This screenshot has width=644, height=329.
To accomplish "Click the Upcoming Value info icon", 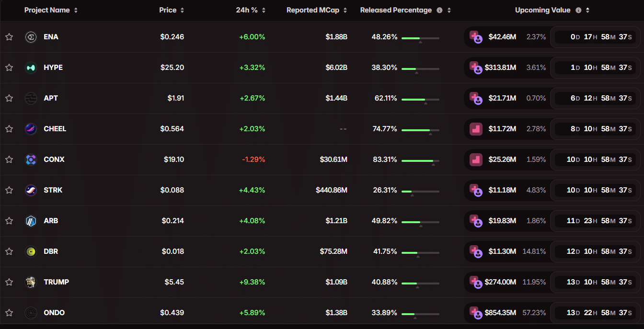I will click(x=578, y=10).
